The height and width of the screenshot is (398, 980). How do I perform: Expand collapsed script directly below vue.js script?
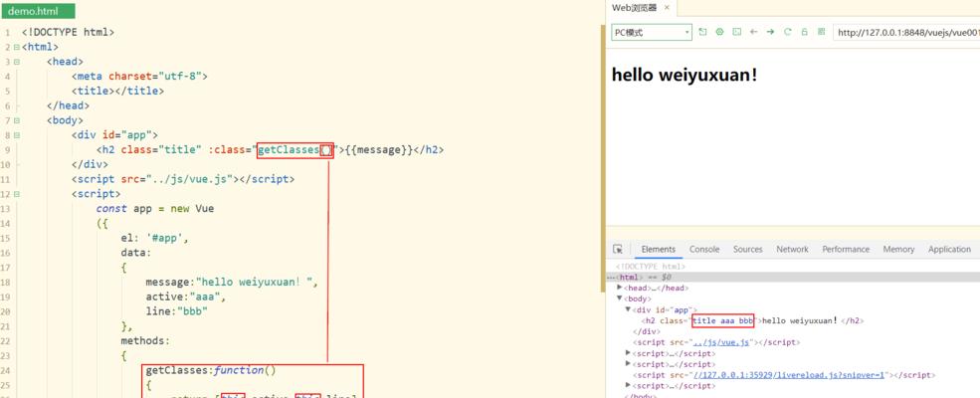[628, 353]
